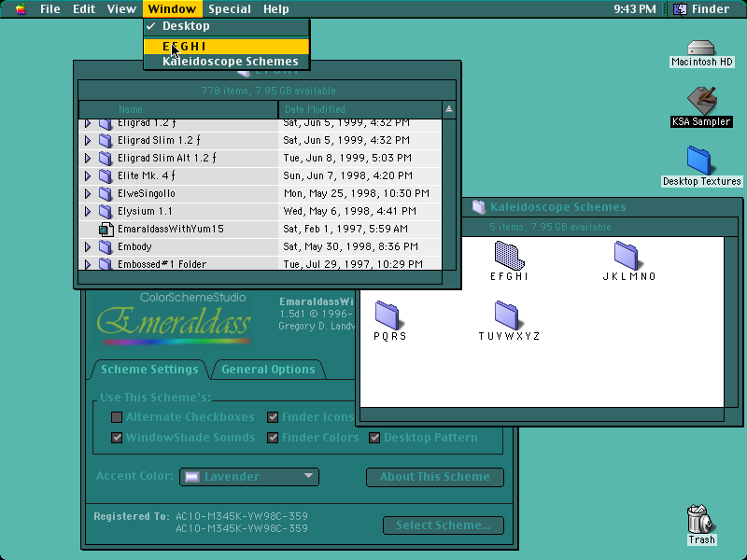Toggle the Finder Colors checkbox
This screenshot has height=560, width=747.
273,438
